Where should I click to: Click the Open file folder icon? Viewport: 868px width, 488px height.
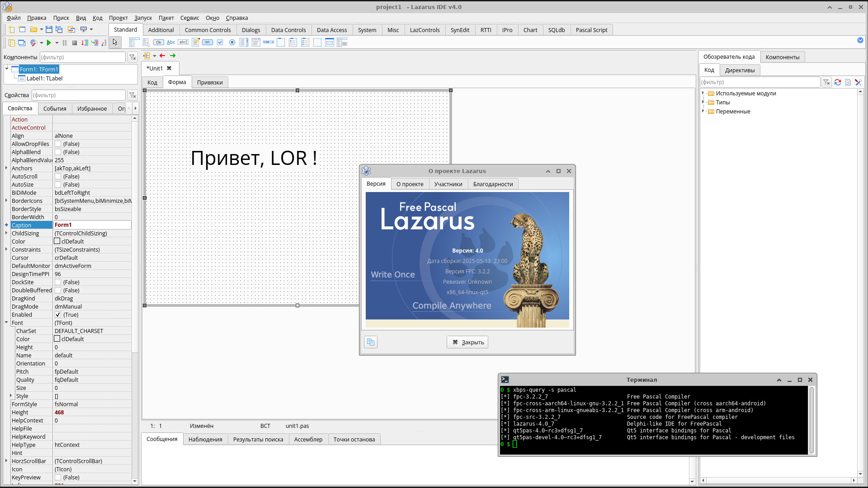[x=33, y=30]
